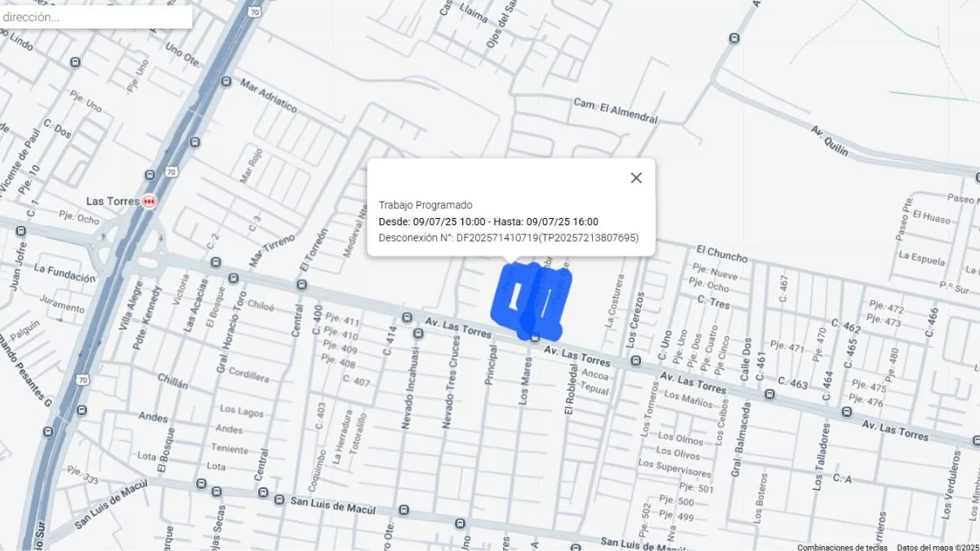The width and height of the screenshot is (980, 551).
Task: Click the Desconexión number text in popup
Action: pos(508,238)
